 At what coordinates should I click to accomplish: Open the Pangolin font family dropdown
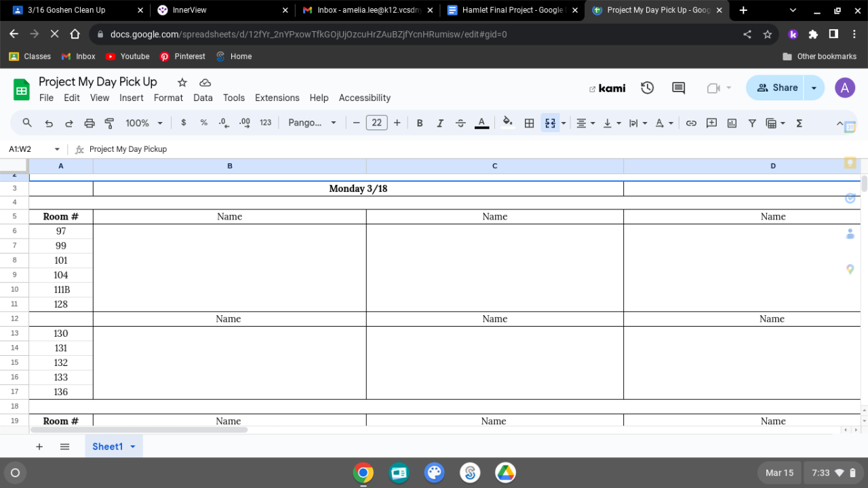point(312,123)
